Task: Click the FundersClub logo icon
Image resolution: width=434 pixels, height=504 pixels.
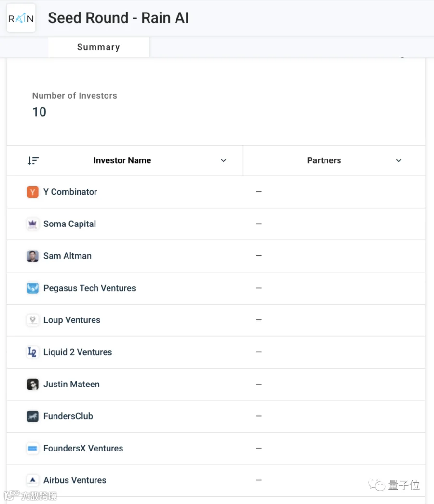Action: pyautogui.click(x=32, y=416)
